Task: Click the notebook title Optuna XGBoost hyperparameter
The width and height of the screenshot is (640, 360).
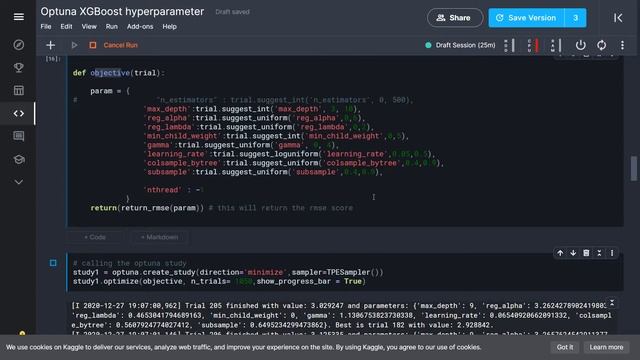Action: (x=122, y=11)
